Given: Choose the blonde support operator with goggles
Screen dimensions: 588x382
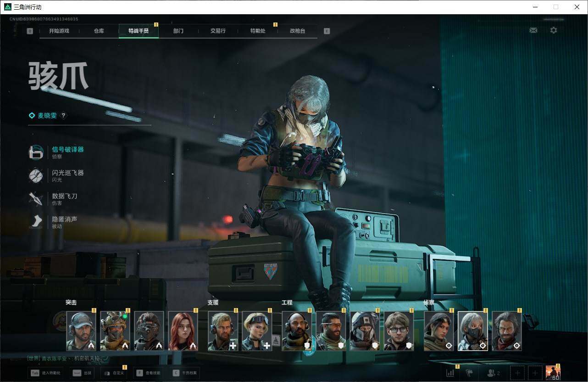Looking at the screenshot, I should coord(257,331).
